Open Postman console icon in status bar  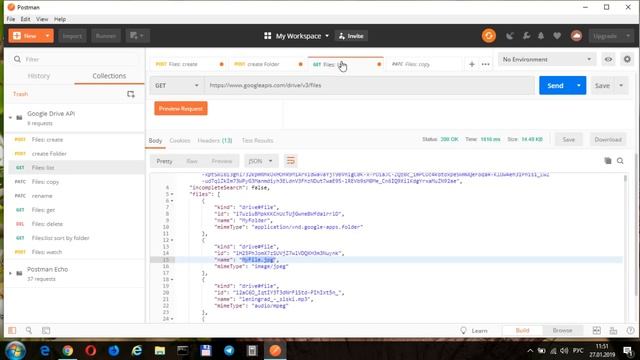[46, 330]
